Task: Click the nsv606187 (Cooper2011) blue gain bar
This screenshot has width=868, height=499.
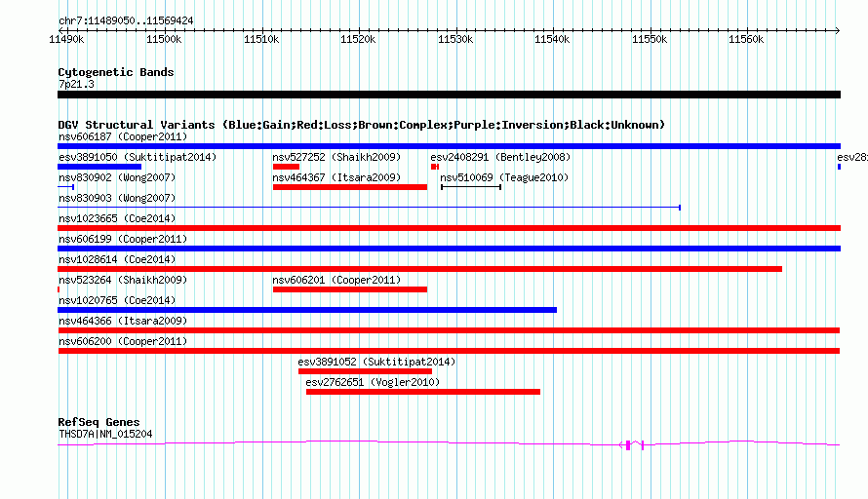Action: point(449,146)
